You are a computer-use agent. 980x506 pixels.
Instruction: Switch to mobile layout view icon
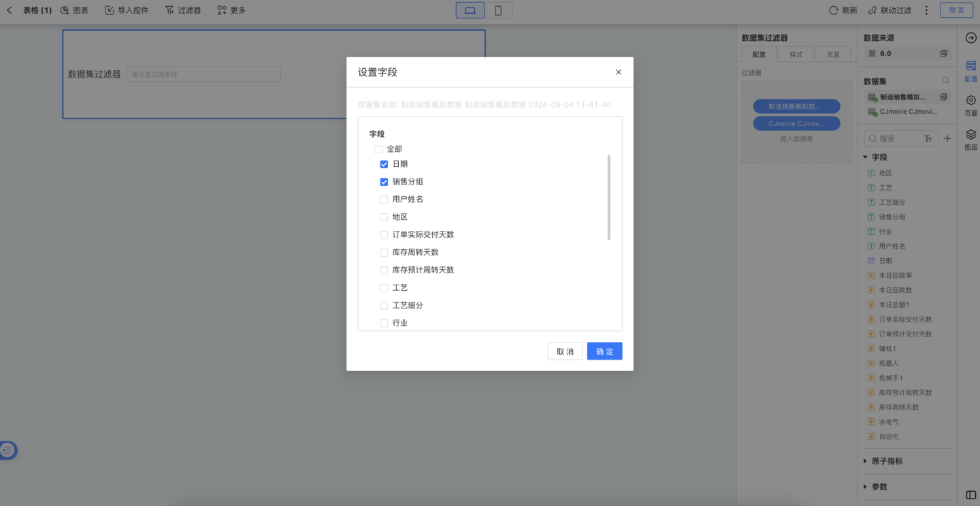click(x=498, y=10)
